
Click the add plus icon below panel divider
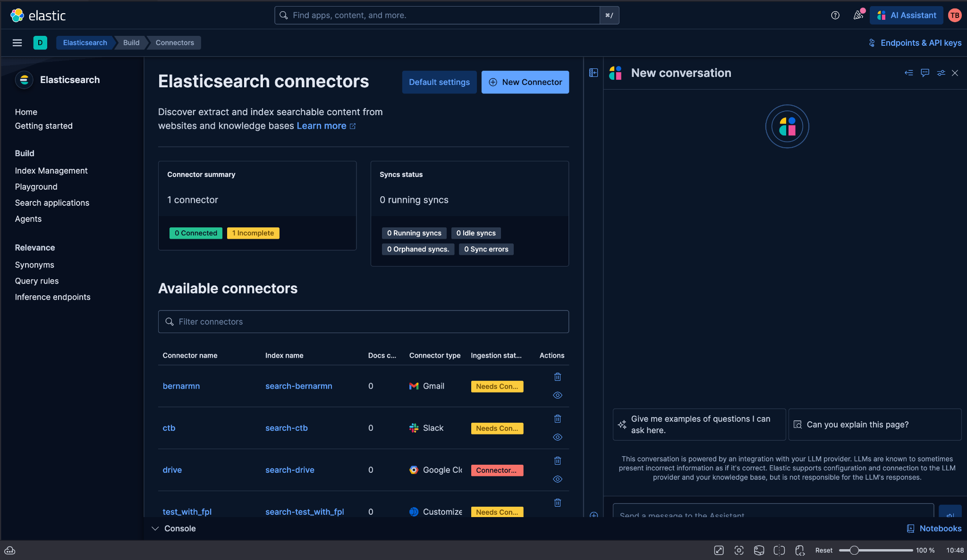click(x=594, y=514)
